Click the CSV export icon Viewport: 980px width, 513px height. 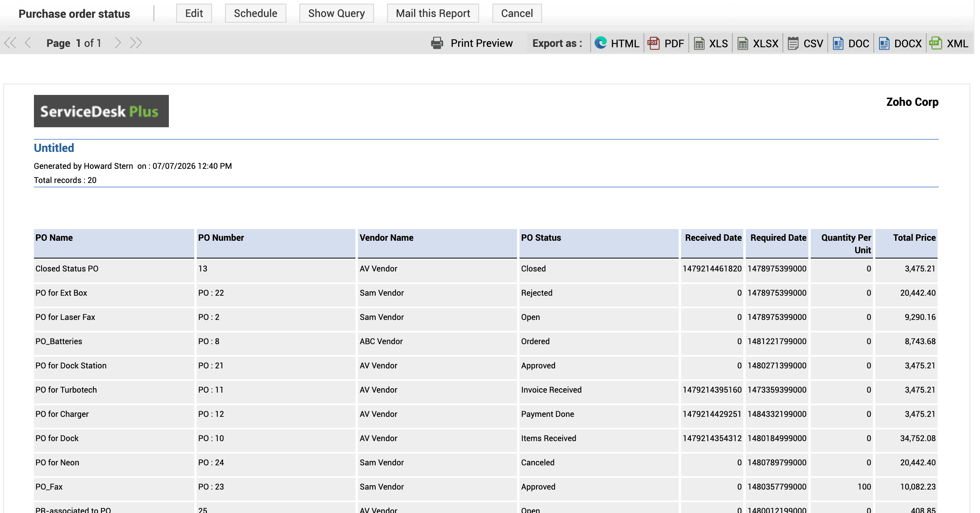click(x=793, y=43)
